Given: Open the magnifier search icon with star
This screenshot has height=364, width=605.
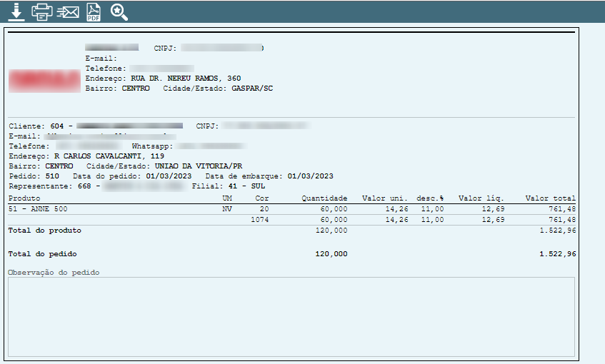Looking at the screenshot, I should point(119,11).
